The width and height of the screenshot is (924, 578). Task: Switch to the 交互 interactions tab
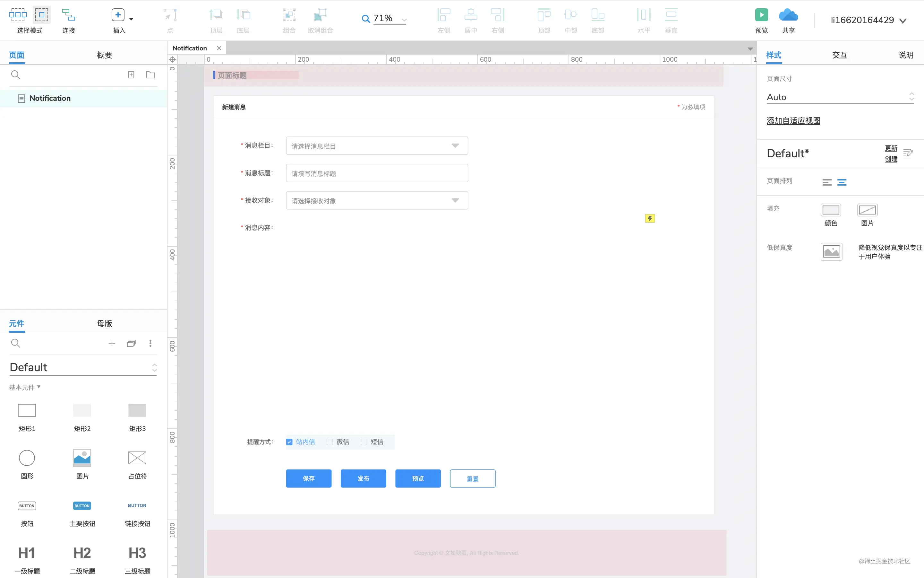click(x=840, y=55)
